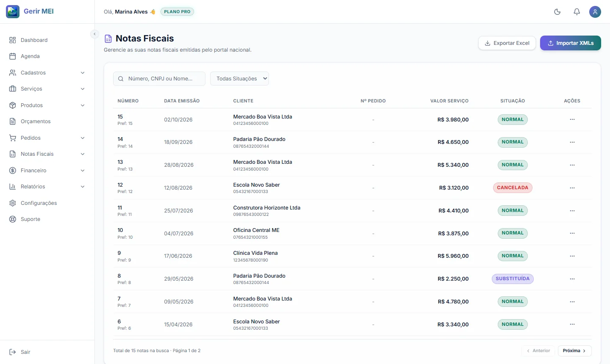The width and height of the screenshot is (610, 364).
Task: Open actions menu for cancelled nota 12
Action: [572, 188]
